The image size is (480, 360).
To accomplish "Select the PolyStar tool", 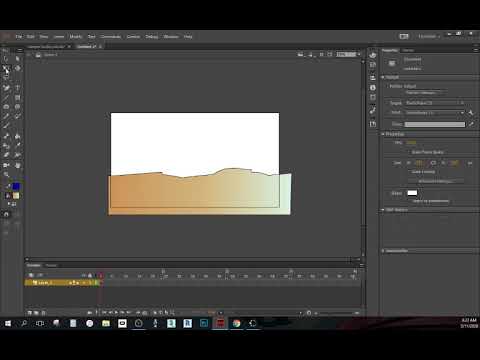I will tap(18, 107).
